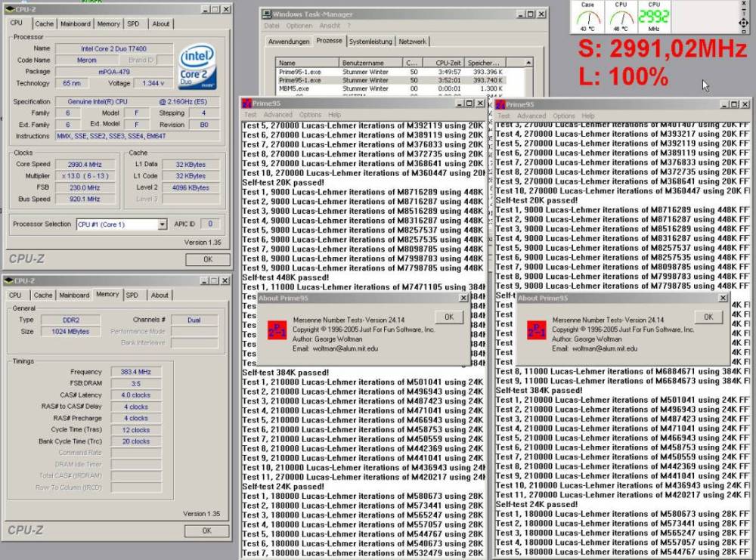Click 'Self-test 448K passed!' in left Prime95

coord(286,277)
